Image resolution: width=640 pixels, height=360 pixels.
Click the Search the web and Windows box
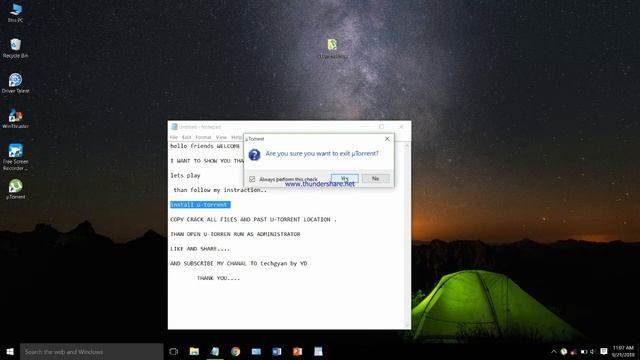[x=91, y=351]
